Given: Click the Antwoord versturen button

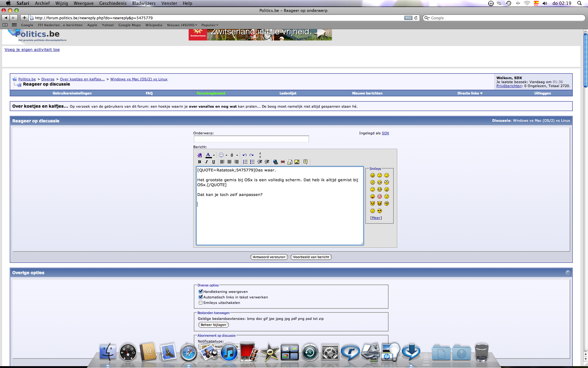Looking at the screenshot, I should pos(269,257).
